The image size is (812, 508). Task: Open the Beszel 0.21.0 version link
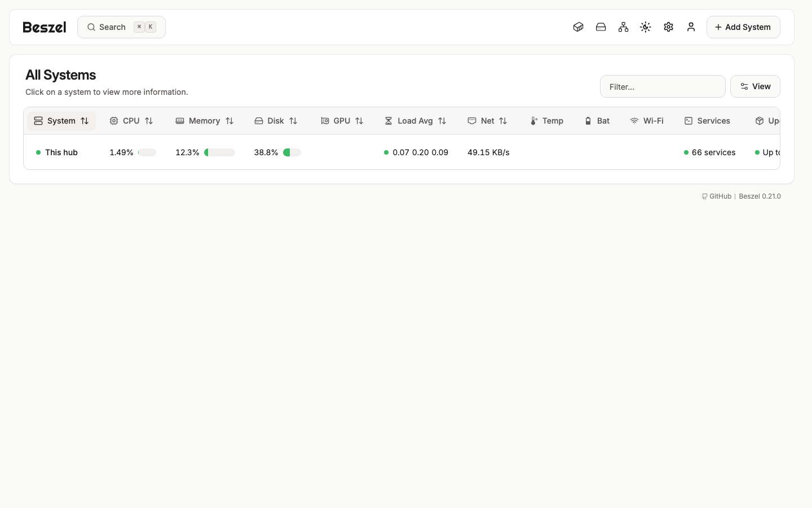tap(760, 196)
